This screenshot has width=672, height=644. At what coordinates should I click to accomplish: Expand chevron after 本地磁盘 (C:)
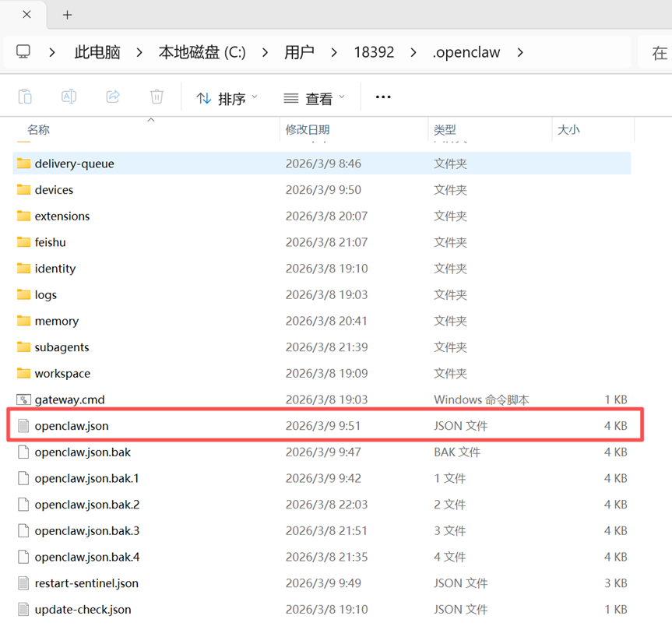pyautogui.click(x=266, y=53)
